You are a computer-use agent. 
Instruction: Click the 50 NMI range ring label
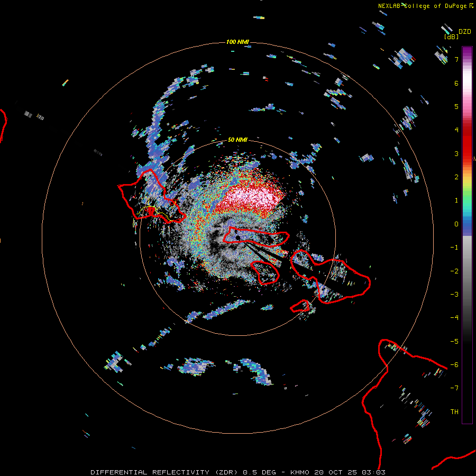point(237,140)
